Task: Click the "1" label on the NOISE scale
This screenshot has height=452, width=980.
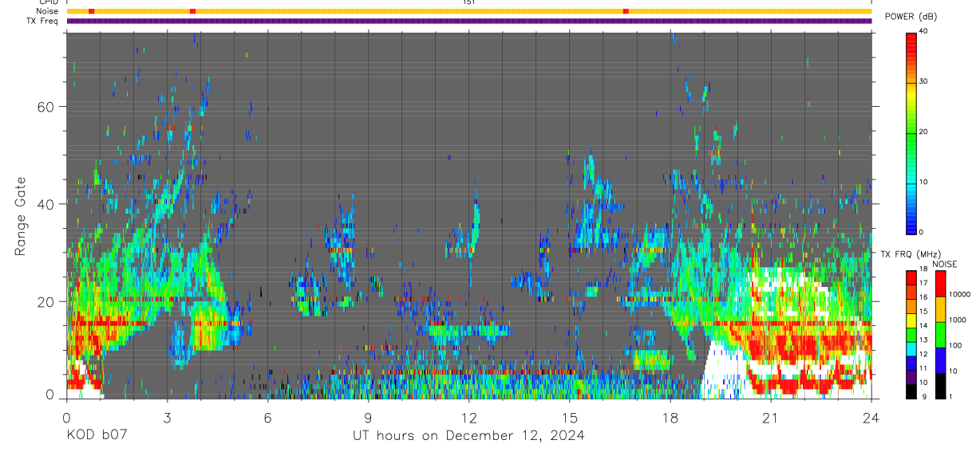Action: (x=950, y=397)
